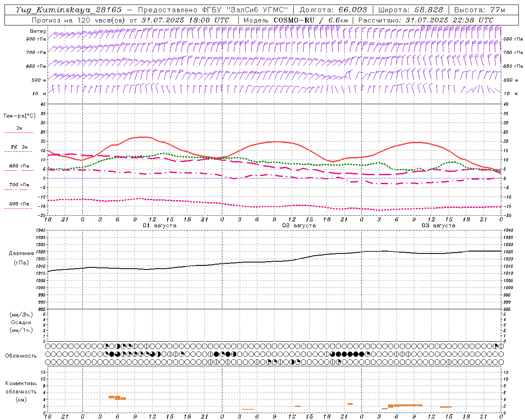This screenshot has height=420, width=525.
Task: Click the 'Модель COSMO-RU / 6.6км' text
Action: point(296,20)
